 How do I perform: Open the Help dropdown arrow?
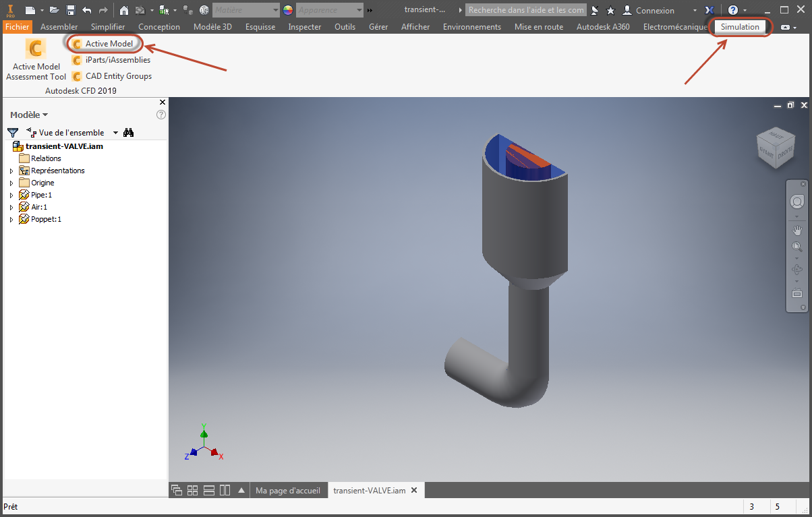(x=745, y=11)
